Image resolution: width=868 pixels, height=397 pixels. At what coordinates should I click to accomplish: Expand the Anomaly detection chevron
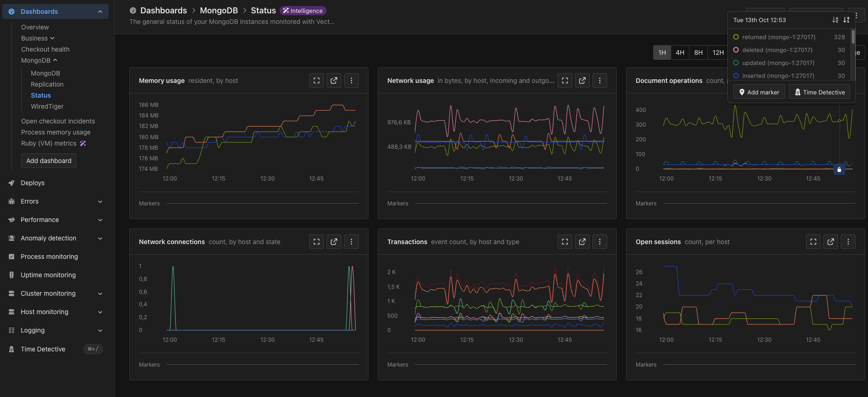pyautogui.click(x=100, y=238)
